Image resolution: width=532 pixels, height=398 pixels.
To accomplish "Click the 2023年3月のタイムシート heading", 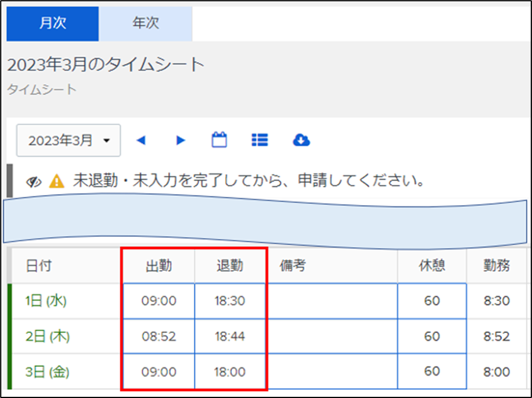I will pos(106,64).
